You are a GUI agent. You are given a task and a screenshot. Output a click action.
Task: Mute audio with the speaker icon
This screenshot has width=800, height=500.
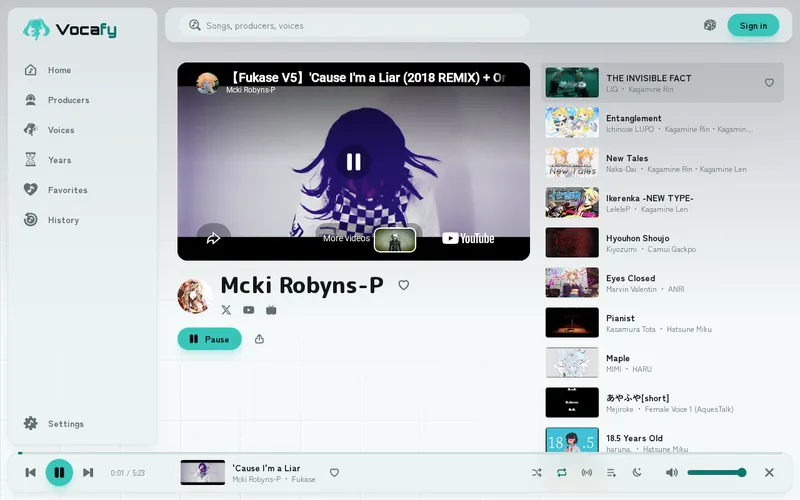point(671,472)
